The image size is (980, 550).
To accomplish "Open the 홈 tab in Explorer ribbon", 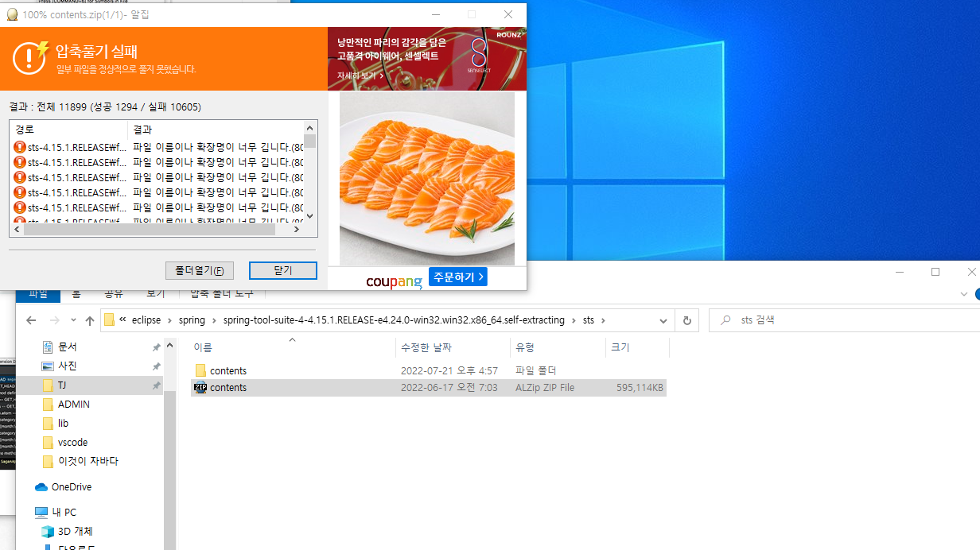I will (76, 293).
